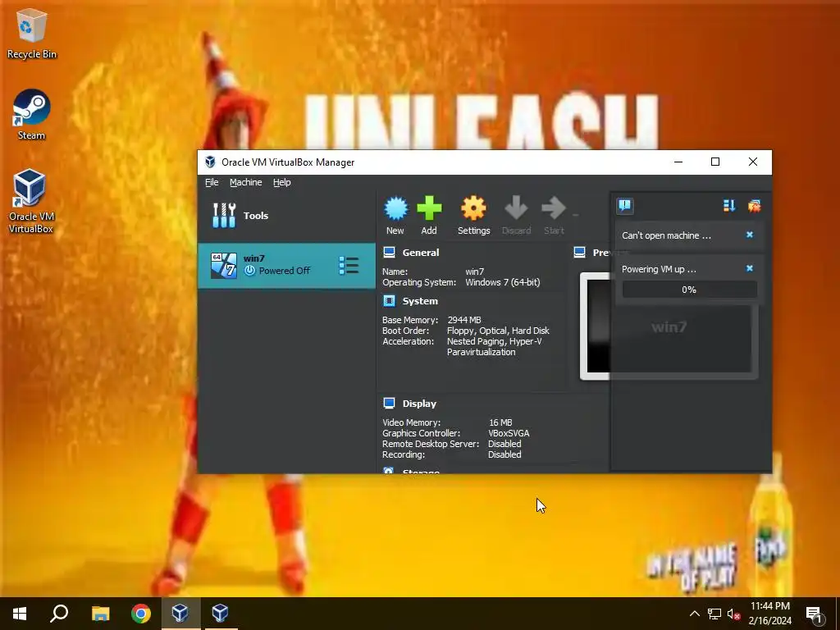
Task: Switch to the second VirtualBox taskbar button
Action: 221,614
